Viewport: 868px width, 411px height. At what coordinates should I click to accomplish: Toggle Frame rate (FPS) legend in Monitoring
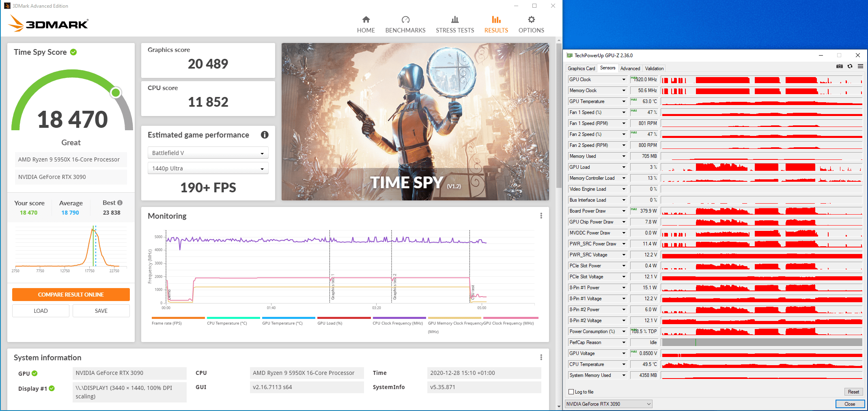coord(178,321)
